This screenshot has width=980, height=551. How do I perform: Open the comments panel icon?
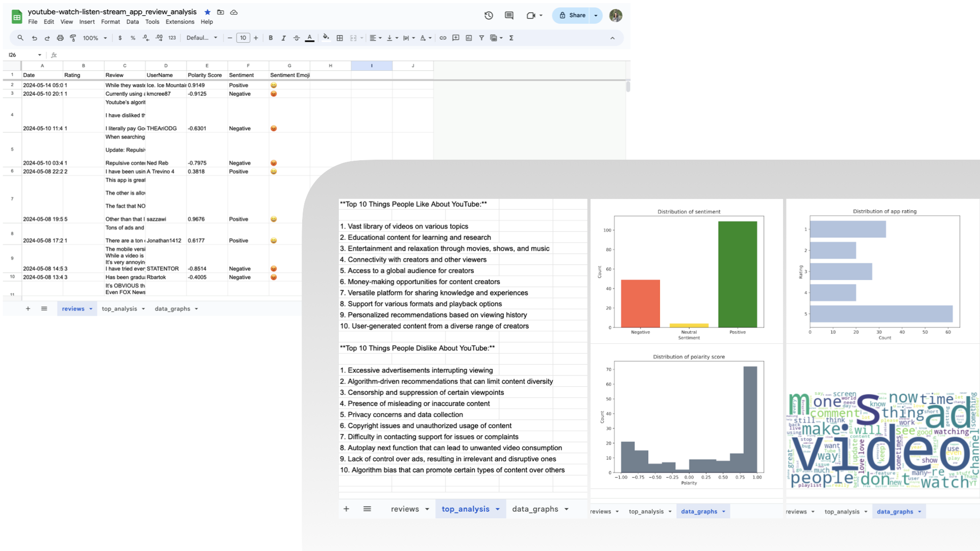[509, 15]
